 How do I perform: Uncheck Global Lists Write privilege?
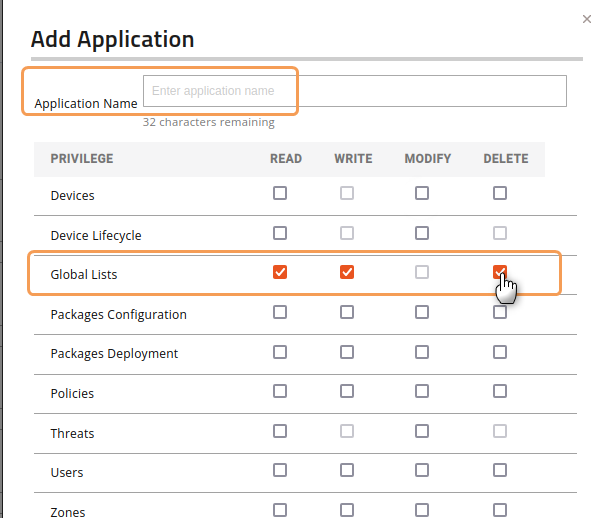pyautogui.click(x=347, y=272)
